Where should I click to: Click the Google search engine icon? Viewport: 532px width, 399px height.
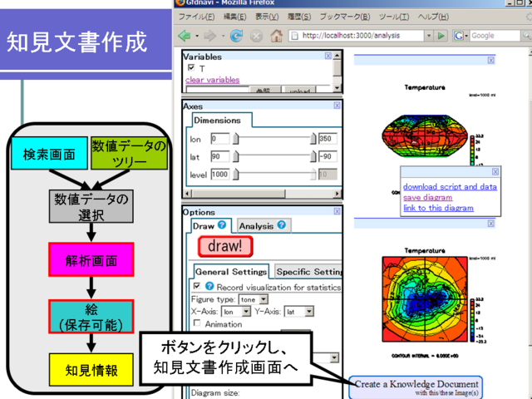pyautogui.click(x=459, y=36)
